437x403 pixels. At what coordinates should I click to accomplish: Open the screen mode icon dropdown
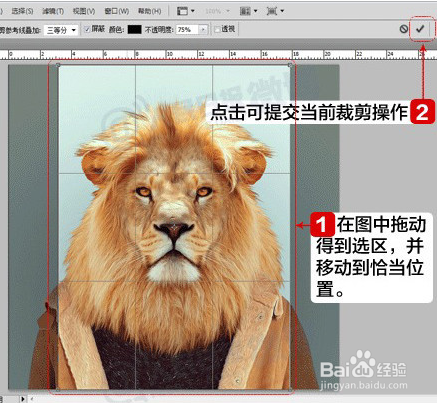(275, 11)
